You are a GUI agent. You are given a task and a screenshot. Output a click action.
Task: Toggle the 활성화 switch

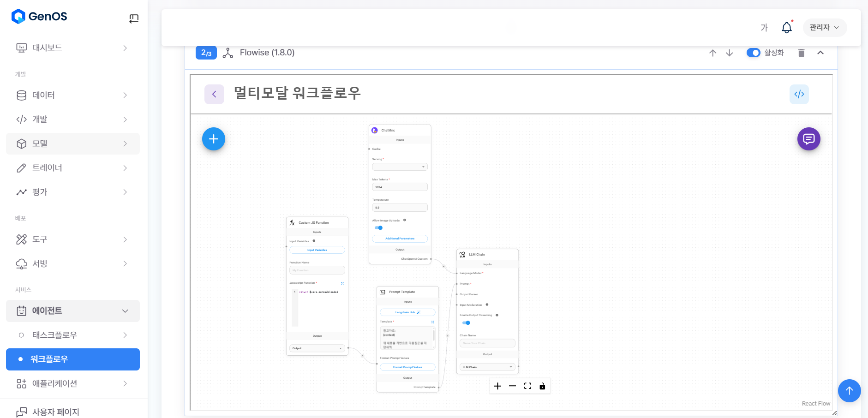click(x=753, y=53)
